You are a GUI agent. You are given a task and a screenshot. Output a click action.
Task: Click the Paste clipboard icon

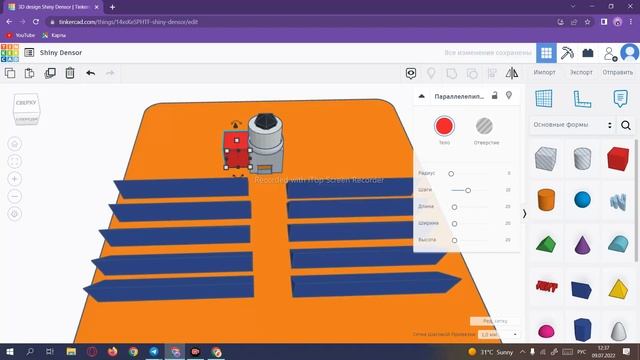pos(29,73)
